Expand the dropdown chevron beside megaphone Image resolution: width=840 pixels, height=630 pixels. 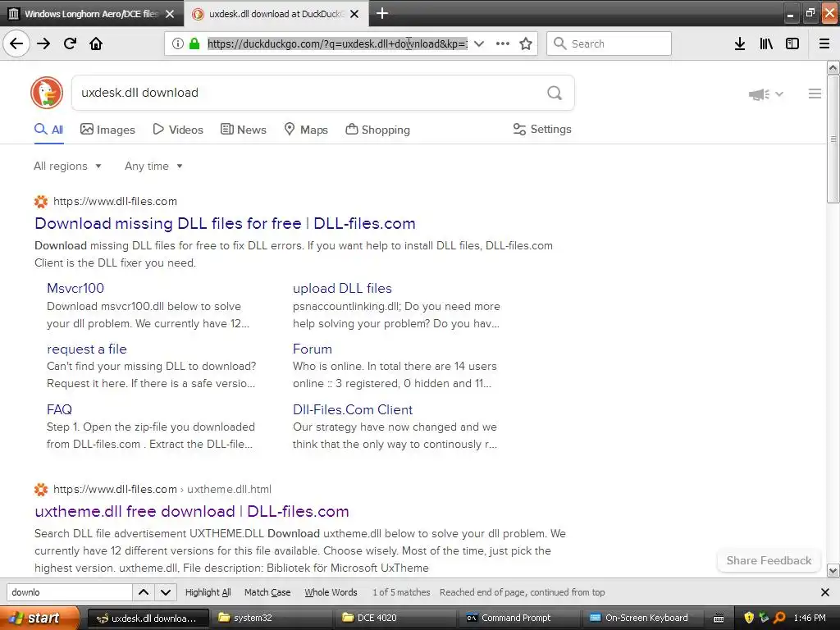click(x=779, y=94)
